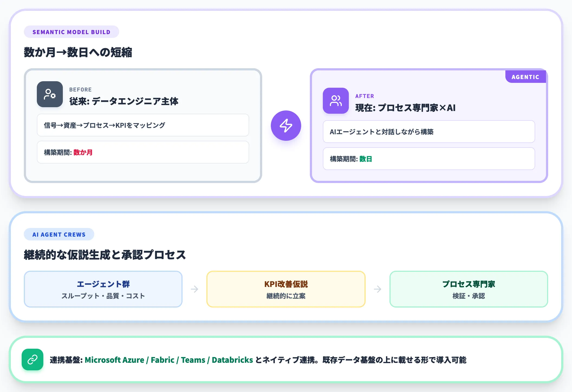Click the AI AGENT CREWS badge
Viewport: 572px width, 392px height.
click(59, 234)
